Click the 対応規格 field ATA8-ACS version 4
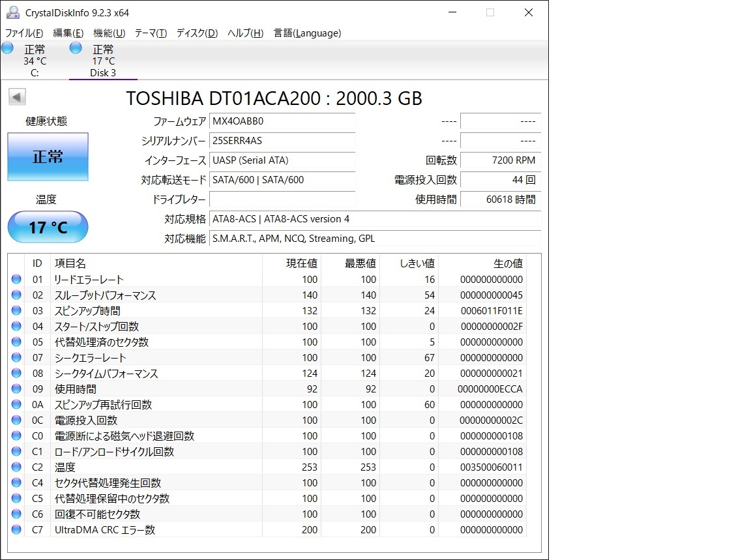751x560 pixels. click(375, 219)
